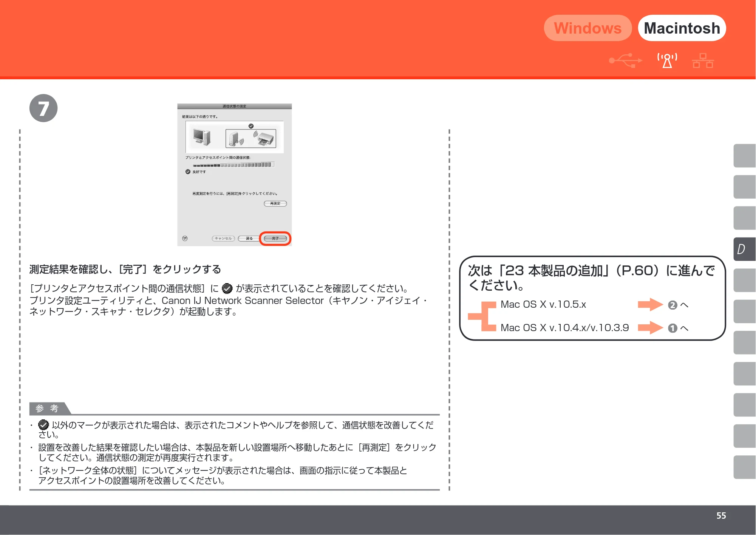Click the 参考 note header label
The height and width of the screenshot is (535, 756).
(x=47, y=408)
